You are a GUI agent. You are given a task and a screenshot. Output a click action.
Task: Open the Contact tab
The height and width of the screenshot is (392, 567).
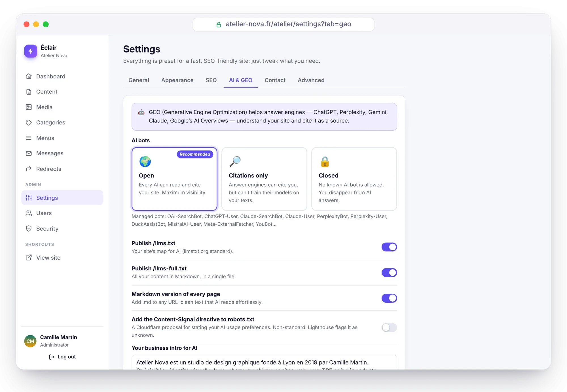(275, 80)
